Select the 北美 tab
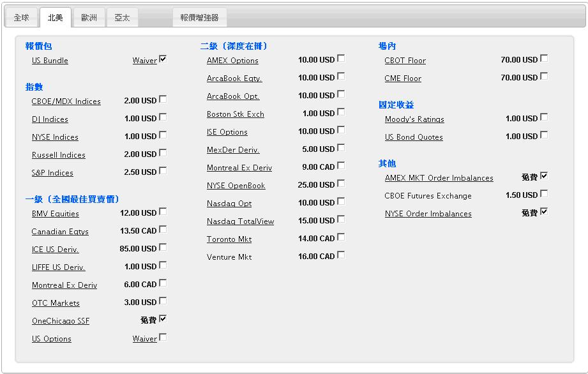The width and height of the screenshot is (588, 374). (x=55, y=18)
